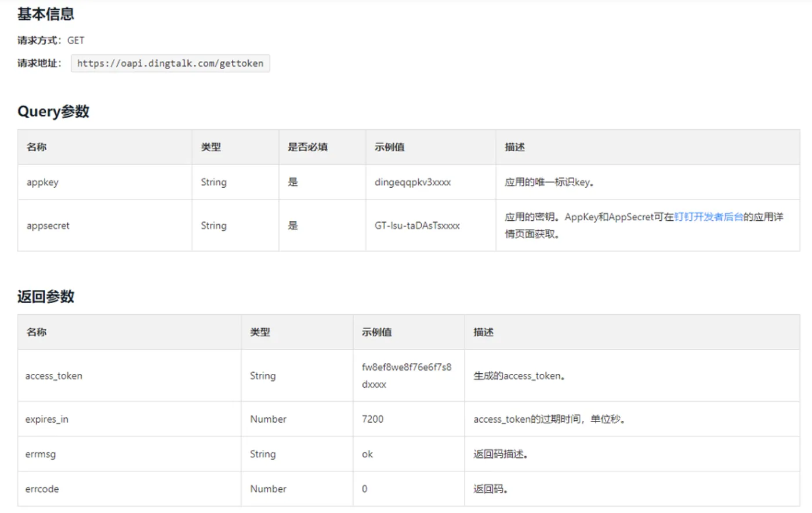The image size is (812, 513).
Task: Select the 7200 example value
Action: [372, 419]
